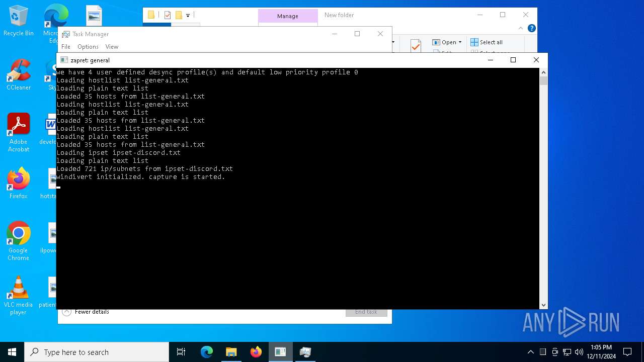Click the zapret console window icon
The image size is (644, 362).
(x=64, y=60)
